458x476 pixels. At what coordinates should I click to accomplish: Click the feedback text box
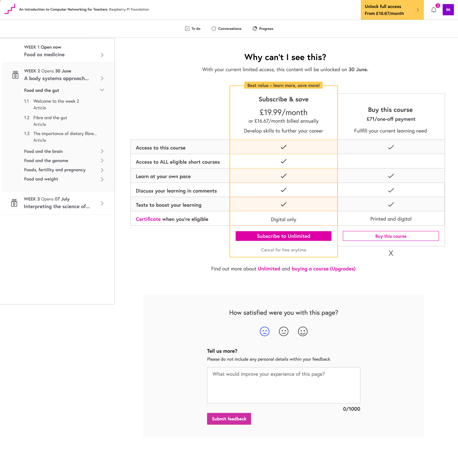(284, 385)
